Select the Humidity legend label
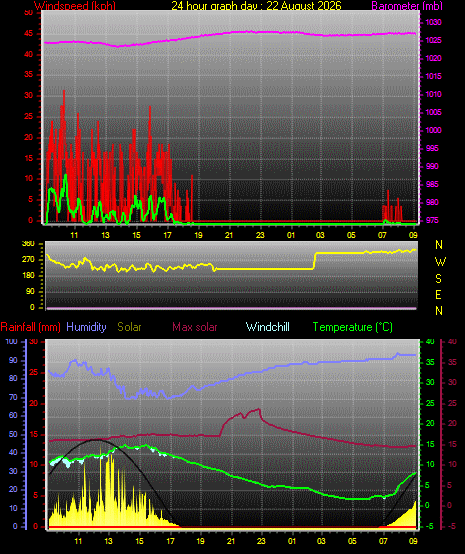 pos(86,327)
